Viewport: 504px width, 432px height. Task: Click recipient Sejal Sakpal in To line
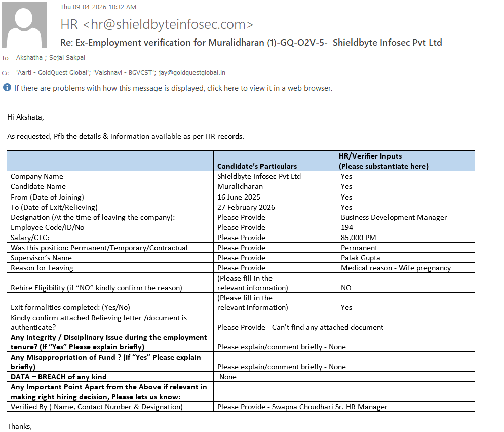67,58
